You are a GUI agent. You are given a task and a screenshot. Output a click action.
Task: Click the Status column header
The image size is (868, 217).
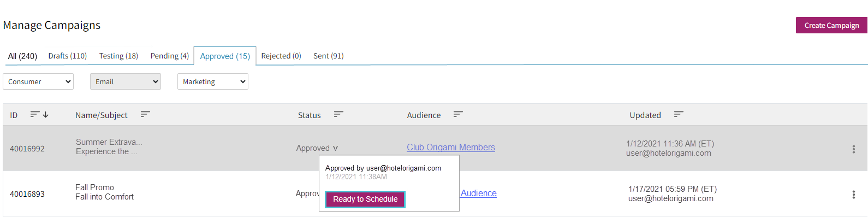pos(309,115)
